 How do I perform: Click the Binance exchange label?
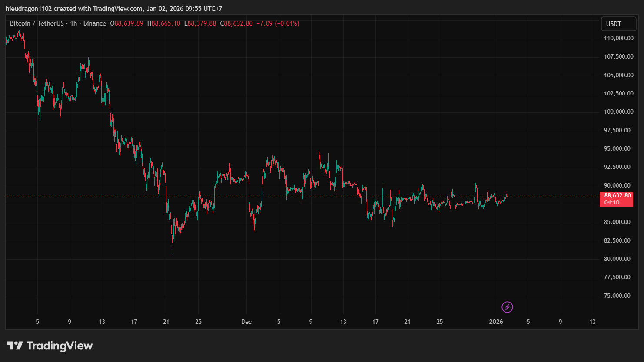94,23
